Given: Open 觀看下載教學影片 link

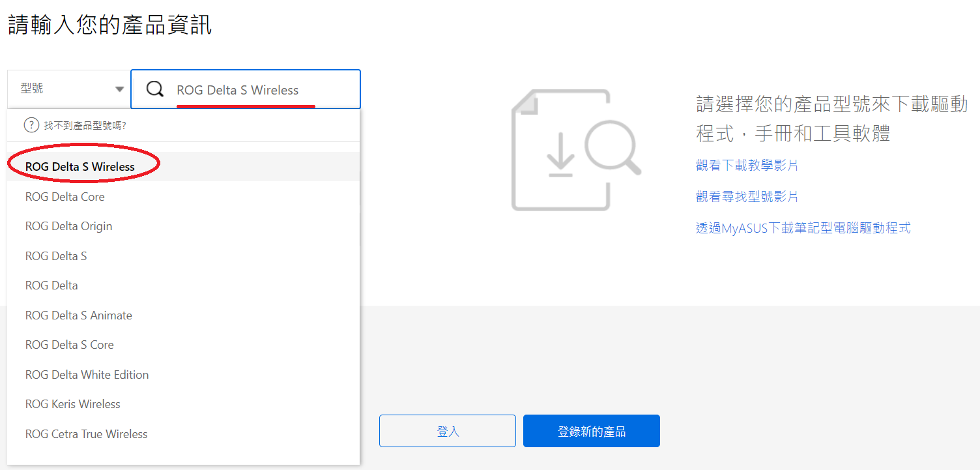Looking at the screenshot, I should (747, 166).
